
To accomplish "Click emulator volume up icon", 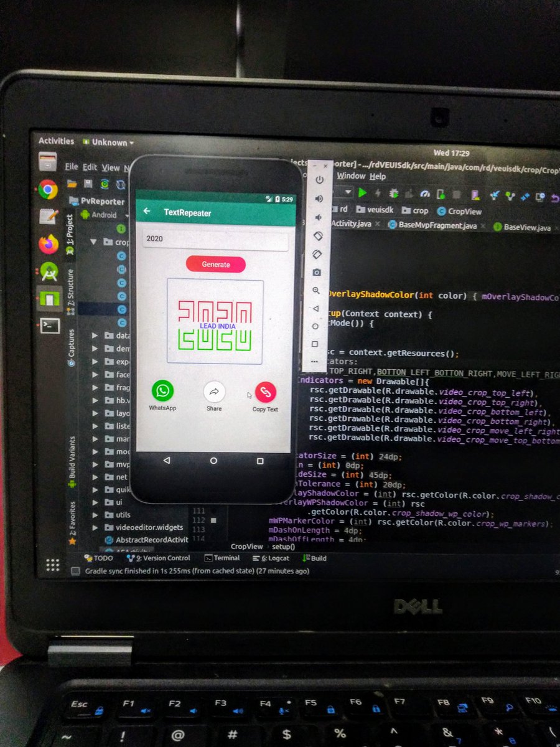I will click(x=319, y=199).
